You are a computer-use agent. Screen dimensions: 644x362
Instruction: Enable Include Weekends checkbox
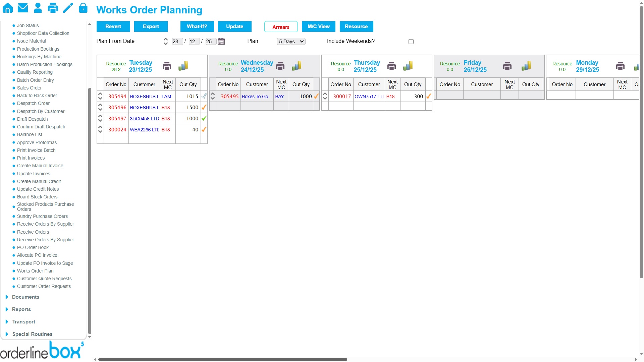411,42
